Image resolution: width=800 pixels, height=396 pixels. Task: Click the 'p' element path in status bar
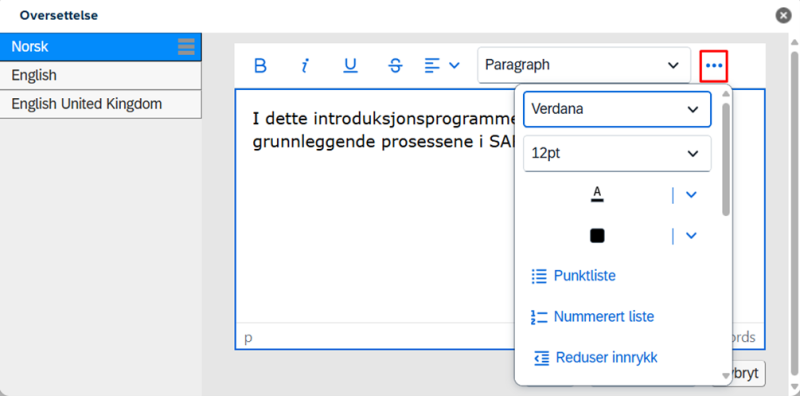[x=248, y=337]
